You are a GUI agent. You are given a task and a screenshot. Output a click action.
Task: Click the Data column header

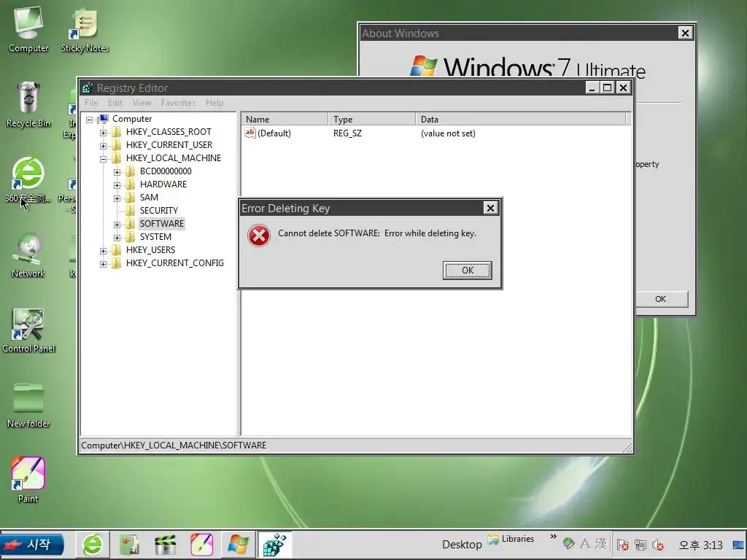pos(521,119)
